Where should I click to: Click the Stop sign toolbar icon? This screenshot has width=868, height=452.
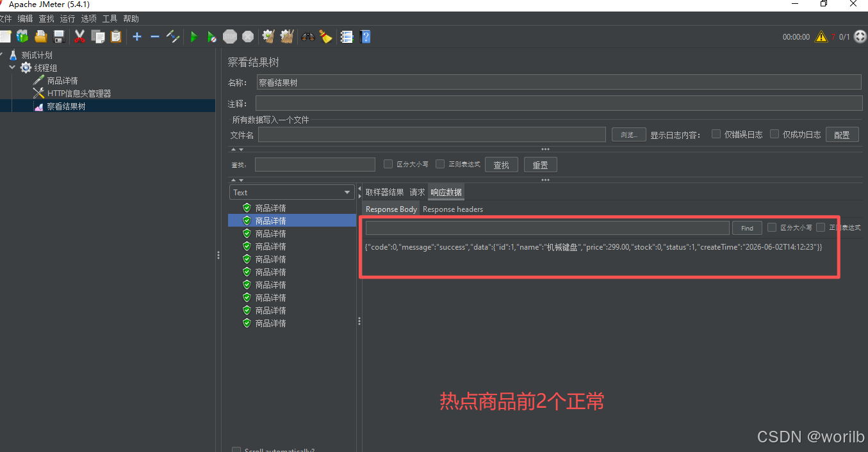[230, 36]
